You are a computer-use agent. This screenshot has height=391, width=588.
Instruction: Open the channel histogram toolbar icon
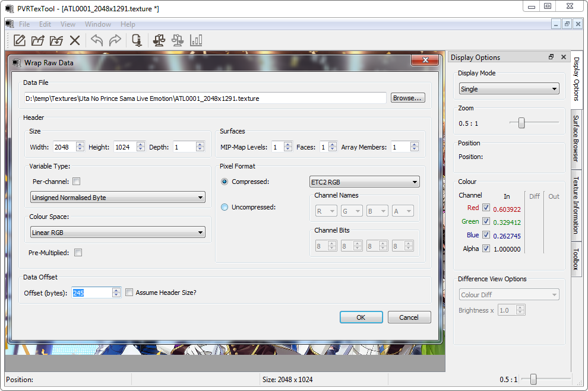[x=196, y=40]
